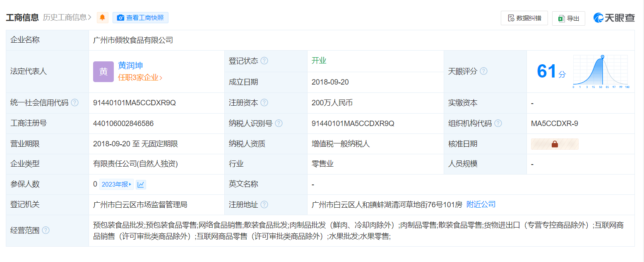
Task: Open 附近公司 nearby companies link
Action: (481, 204)
